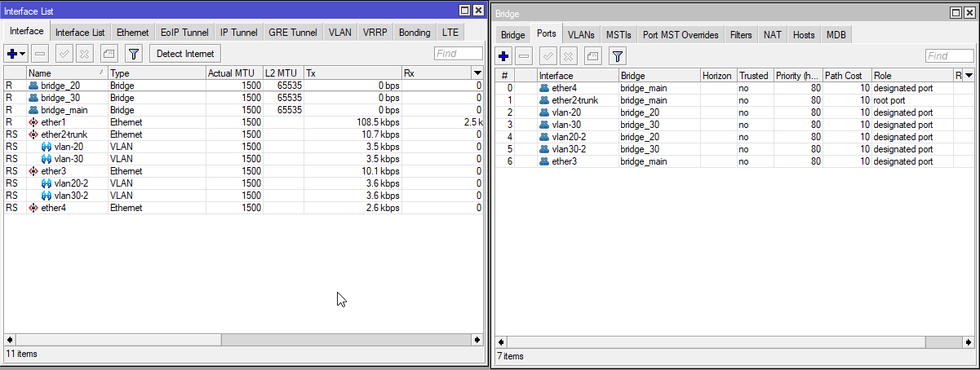Viewport: 980px width, 370px height.
Task: Select port 2 vlan-20 icon in Bridge Ports
Action: click(544, 112)
